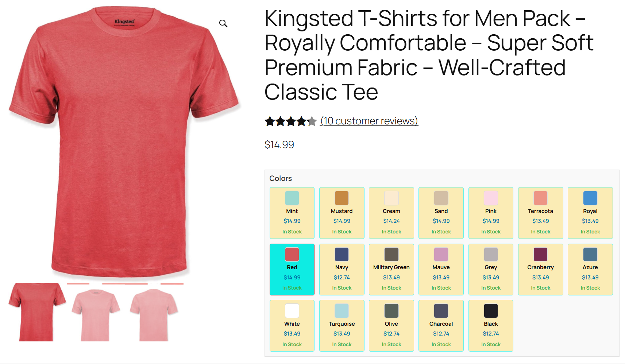The width and height of the screenshot is (625, 364).
Task: Pick the Turquoise color option
Action: [x=342, y=325]
